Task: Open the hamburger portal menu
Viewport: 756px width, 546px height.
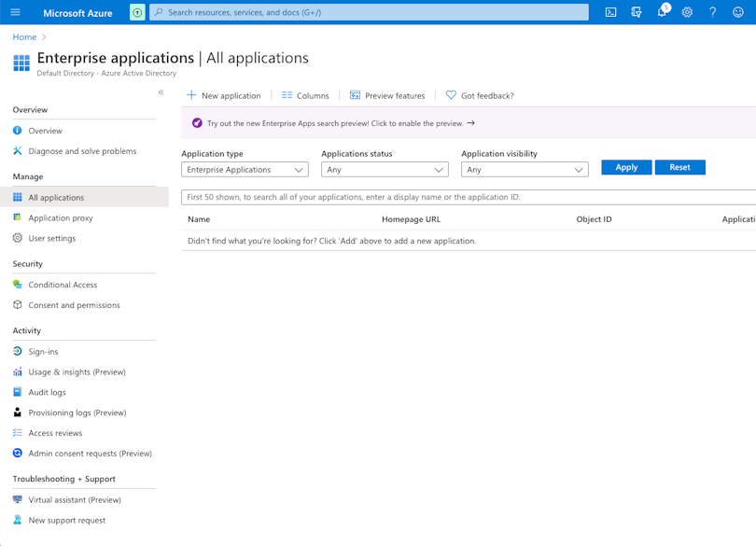Action: (16, 12)
